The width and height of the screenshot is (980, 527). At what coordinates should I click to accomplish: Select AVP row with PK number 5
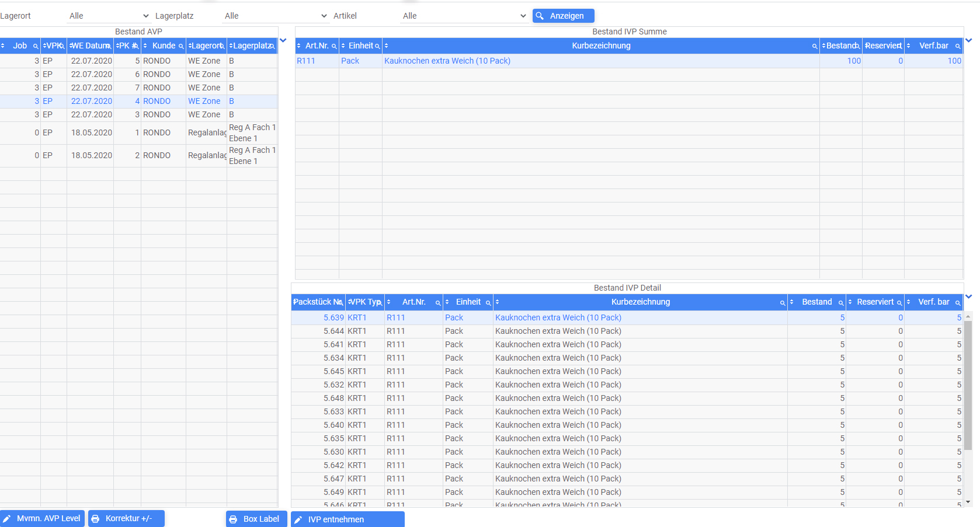click(x=138, y=61)
